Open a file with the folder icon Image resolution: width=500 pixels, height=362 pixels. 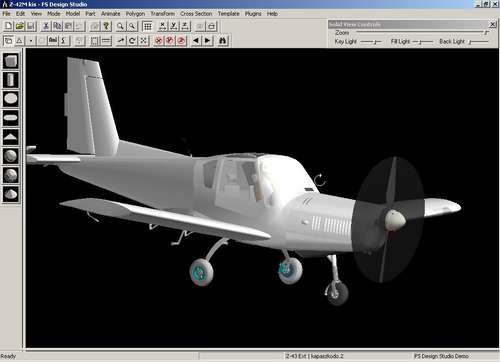point(20,26)
